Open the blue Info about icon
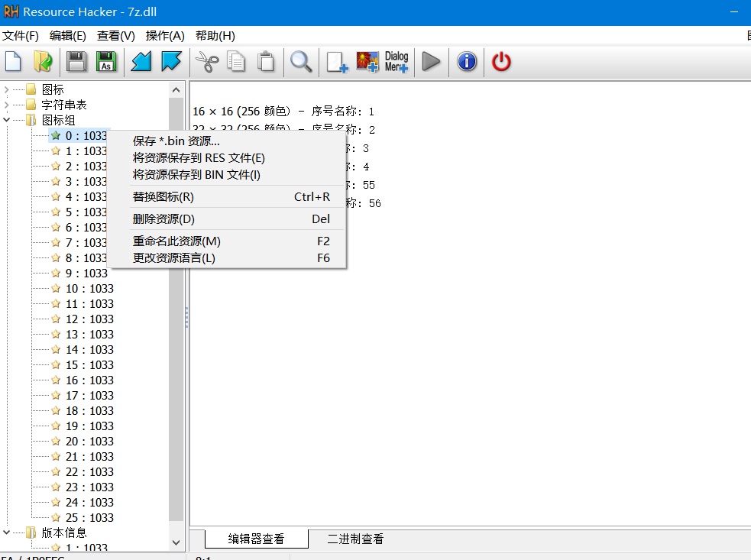This screenshot has height=560, width=751. 466,62
